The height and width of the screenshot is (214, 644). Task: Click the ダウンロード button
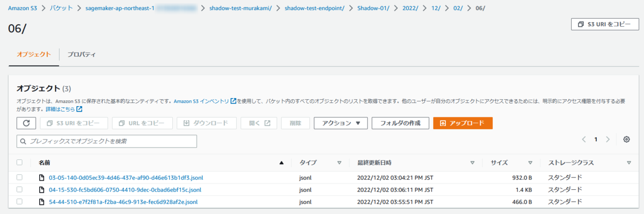click(x=207, y=123)
